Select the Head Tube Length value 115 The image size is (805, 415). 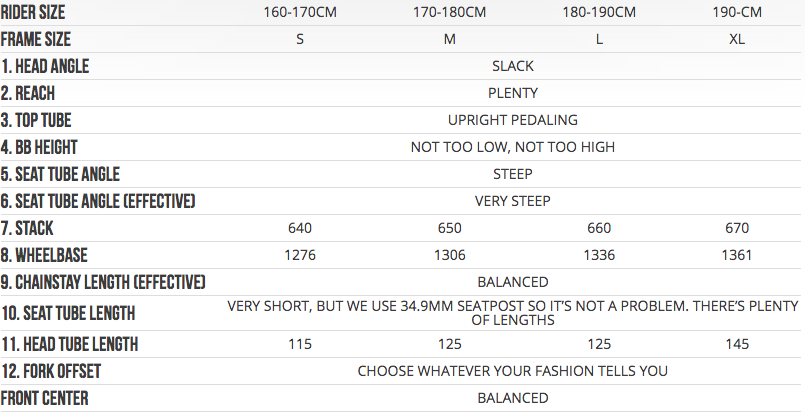pyautogui.click(x=300, y=344)
